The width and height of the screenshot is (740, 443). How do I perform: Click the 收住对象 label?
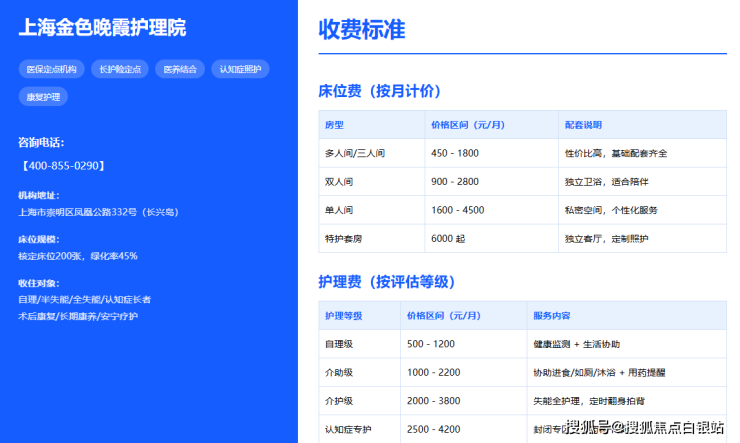(x=39, y=283)
